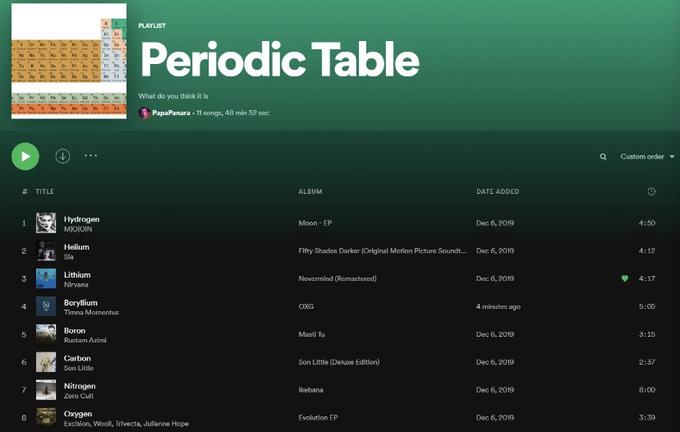Open the Custom order sort dropdown
This screenshot has width=680, height=432.
[x=647, y=157]
